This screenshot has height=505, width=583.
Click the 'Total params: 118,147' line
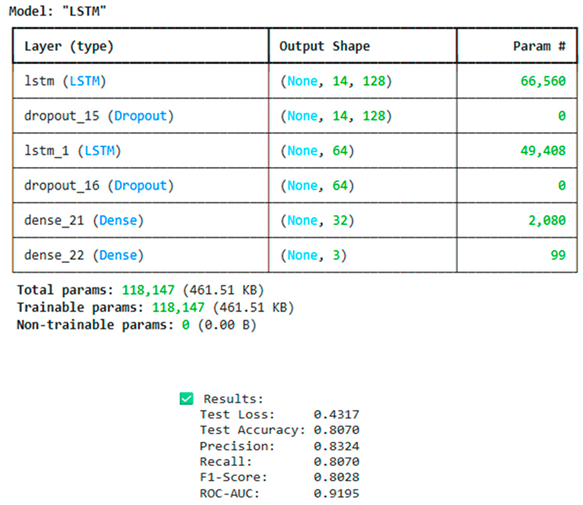point(140,290)
